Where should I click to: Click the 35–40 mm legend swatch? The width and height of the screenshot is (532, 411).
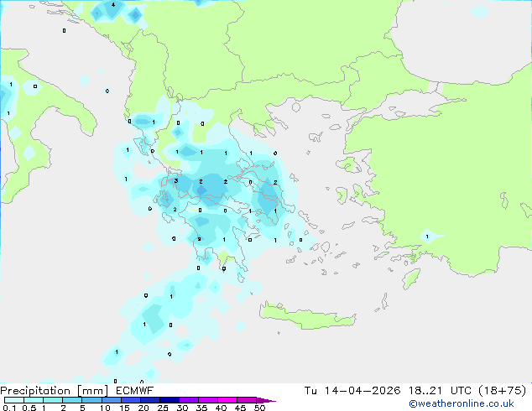[207, 400]
